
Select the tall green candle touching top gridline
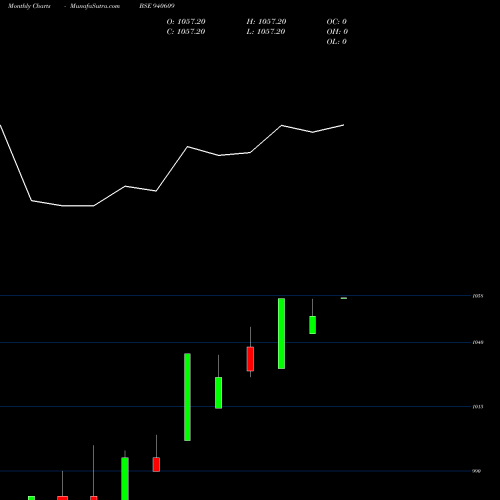tap(281, 333)
